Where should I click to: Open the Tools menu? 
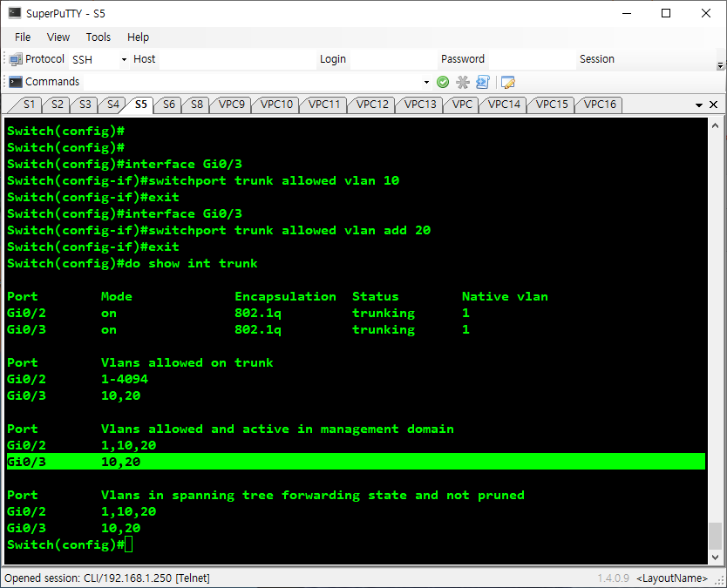click(x=99, y=37)
